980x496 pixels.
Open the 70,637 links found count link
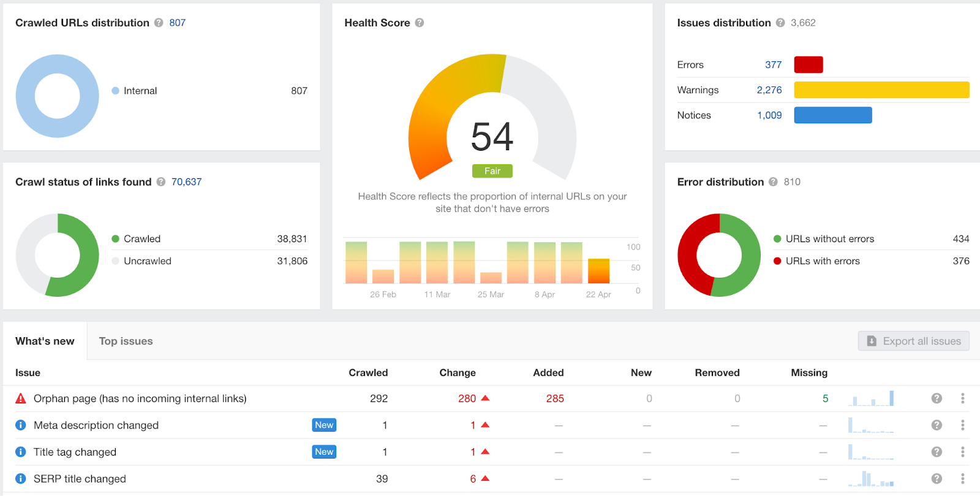pos(186,182)
